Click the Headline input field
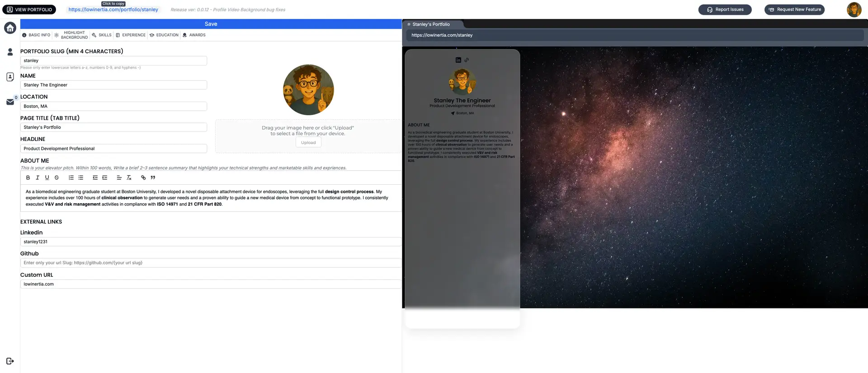The width and height of the screenshot is (868, 373). point(113,149)
